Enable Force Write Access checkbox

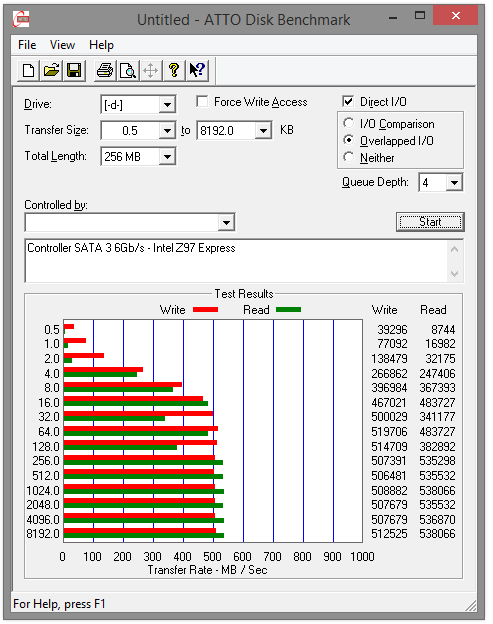point(202,101)
